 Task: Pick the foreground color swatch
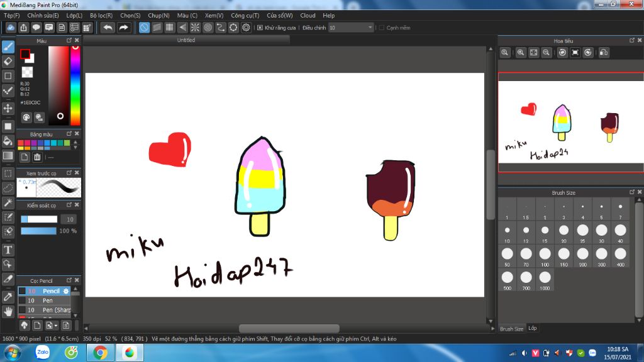(x=25, y=54)
